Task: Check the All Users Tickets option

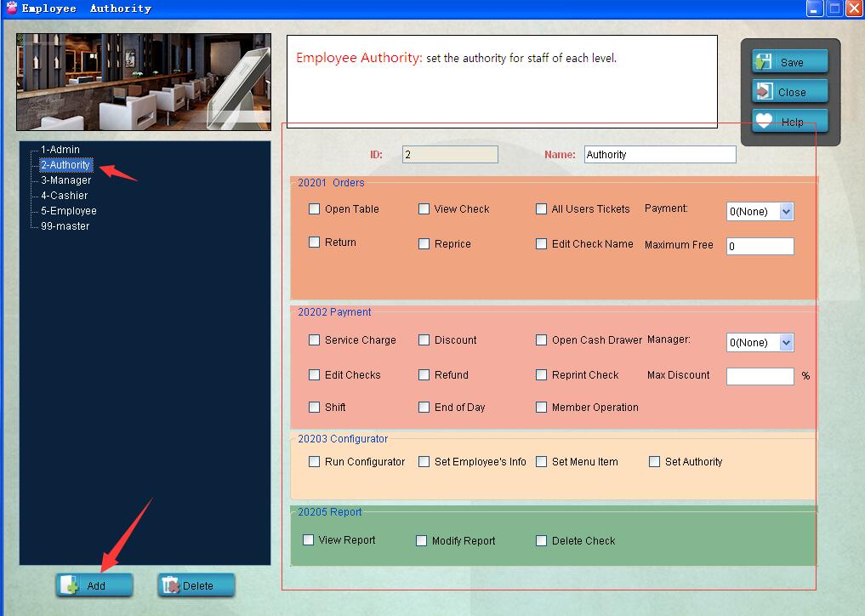Action: point(541,208)
